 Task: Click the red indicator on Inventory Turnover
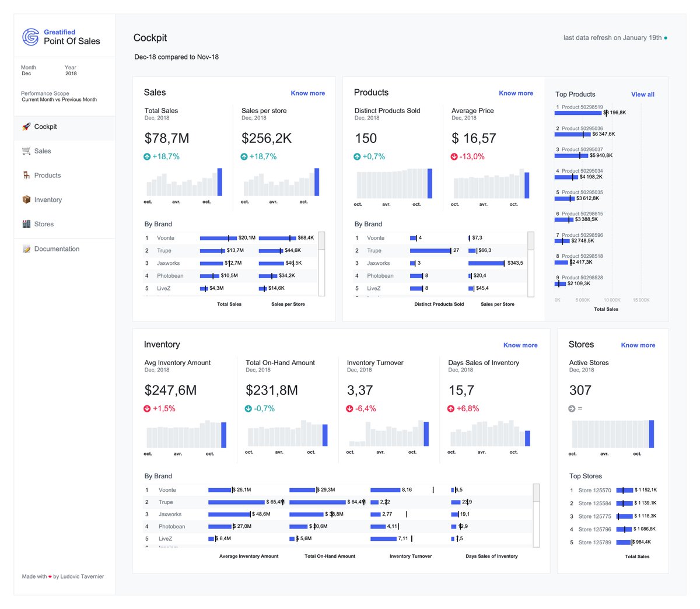point(350,408)
